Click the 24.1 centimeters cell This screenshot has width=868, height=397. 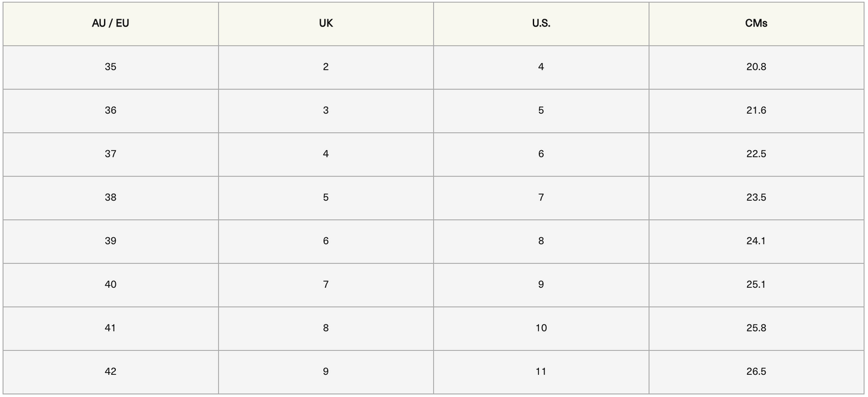tap(756, 241)
